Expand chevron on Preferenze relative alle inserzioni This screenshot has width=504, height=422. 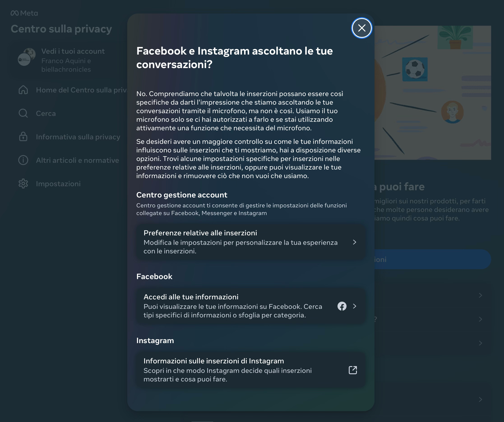[354, 242]
